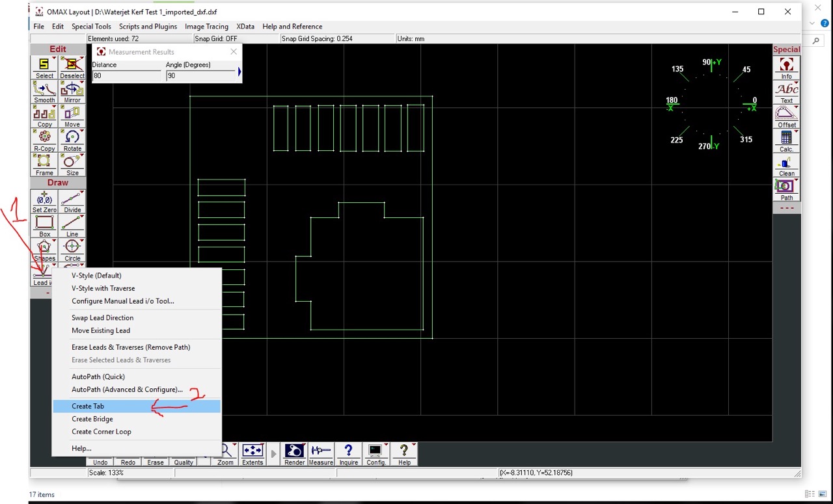This screenshot has width=833, height=504.
Task: Click the Quality button
Action: click(184, 462)
